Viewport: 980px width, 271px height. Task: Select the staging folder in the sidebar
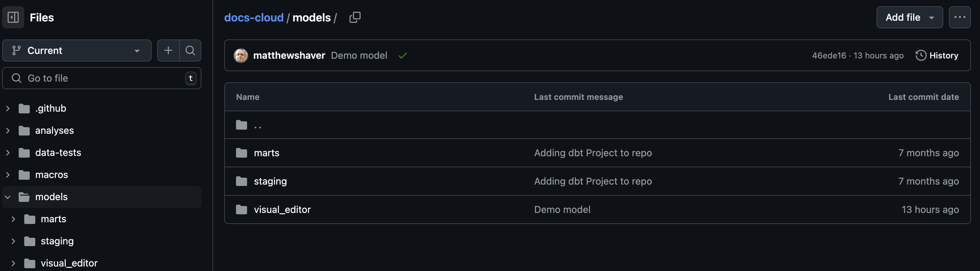point(57,241)
